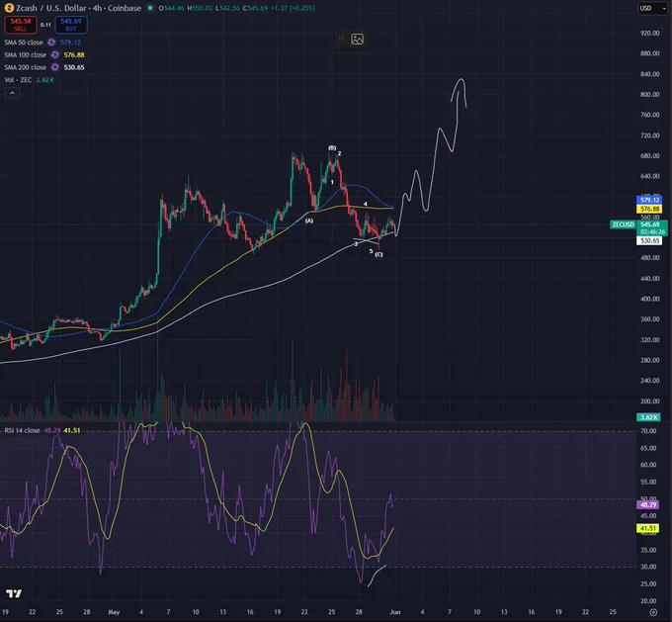Click the 200.00 price scale label
Viewport: 672px width, 622px height.
click(649, 401)
